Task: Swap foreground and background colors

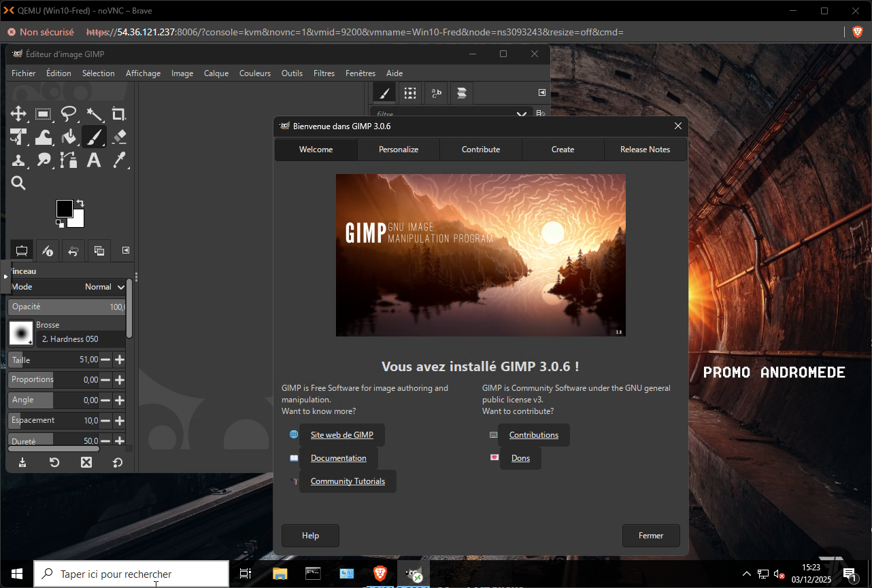Action: tap(80, 203)
